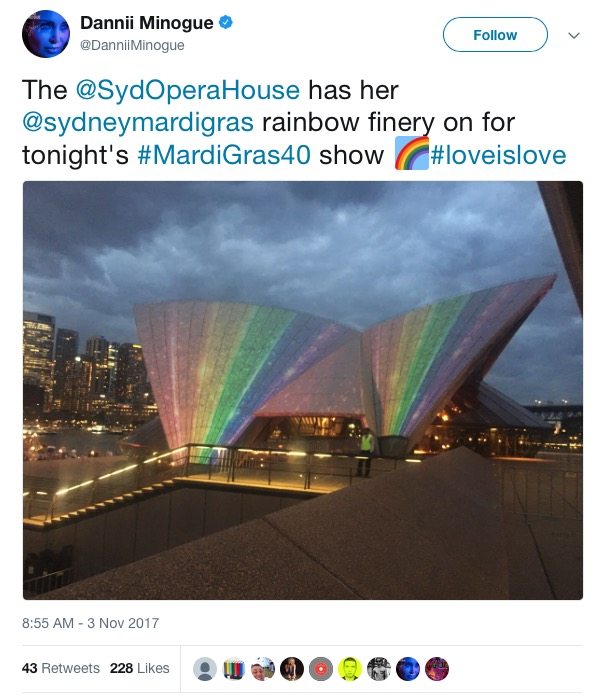This screenshot has width=611, height=696.
Task: Click the #loveislove hashtag
Action: 498,155
